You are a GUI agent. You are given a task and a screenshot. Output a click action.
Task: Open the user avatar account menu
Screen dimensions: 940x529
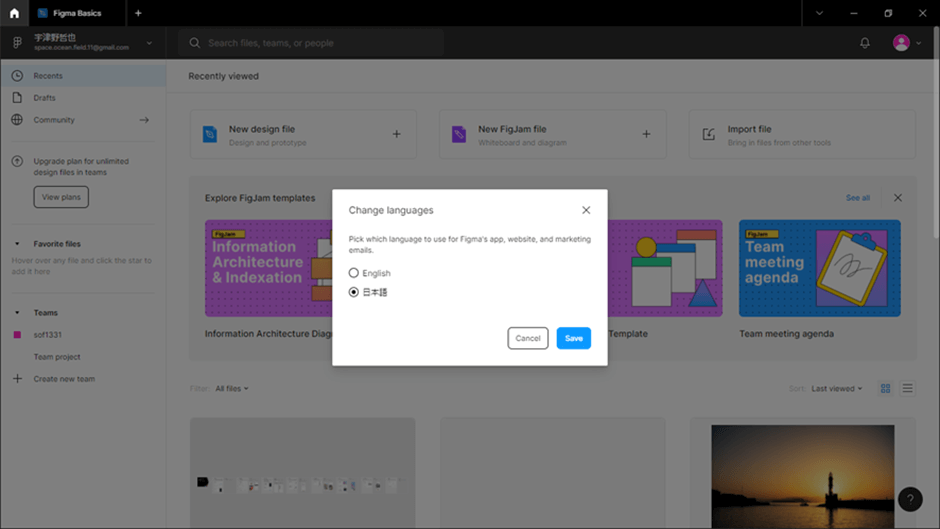click(900, 43)
